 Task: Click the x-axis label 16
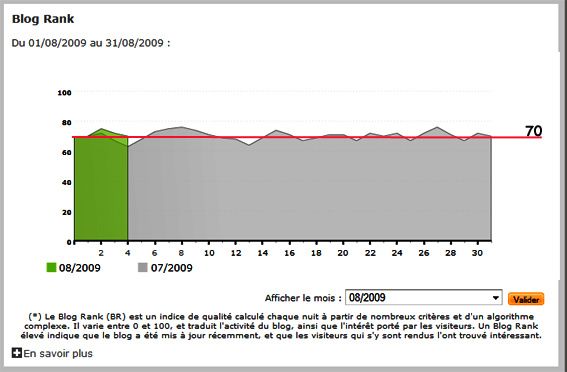(289, 253)
